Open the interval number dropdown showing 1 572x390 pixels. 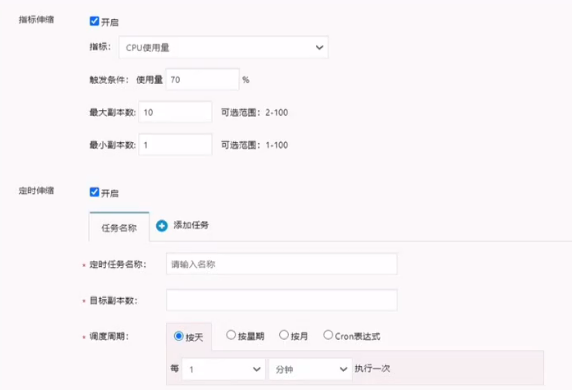pyautogui.click(x=223, y=369)
